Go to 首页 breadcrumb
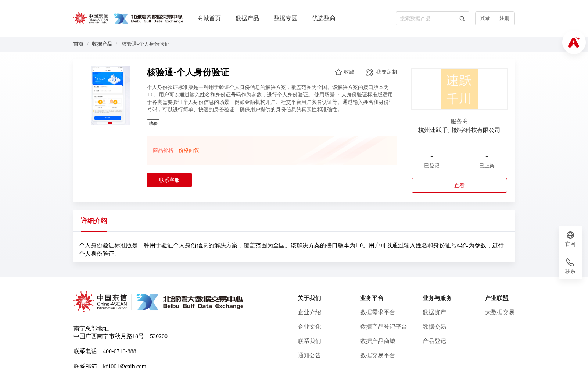 (79, 44)
